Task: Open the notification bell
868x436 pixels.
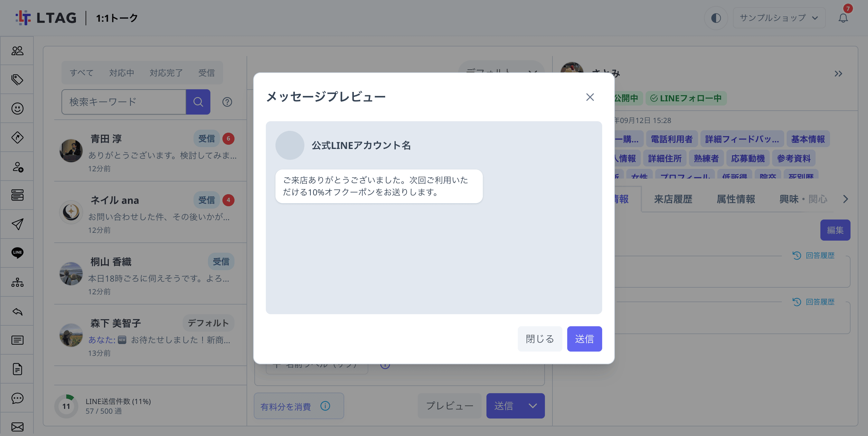Action: click(843, 17)
